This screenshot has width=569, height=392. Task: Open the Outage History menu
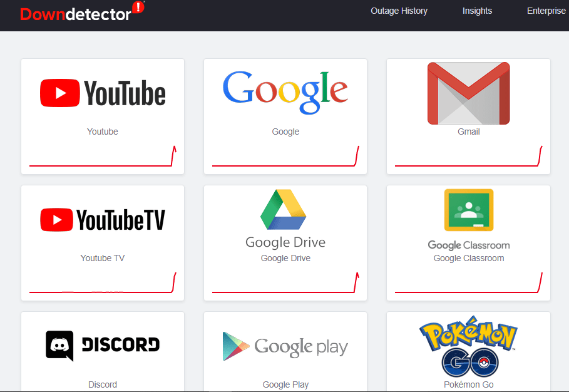tap(399, 11)
